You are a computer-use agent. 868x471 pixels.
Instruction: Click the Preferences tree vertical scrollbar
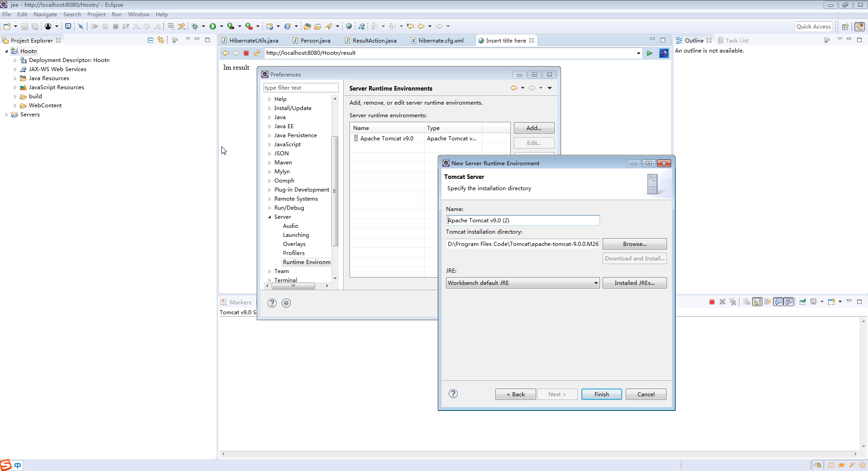point(335,191)
